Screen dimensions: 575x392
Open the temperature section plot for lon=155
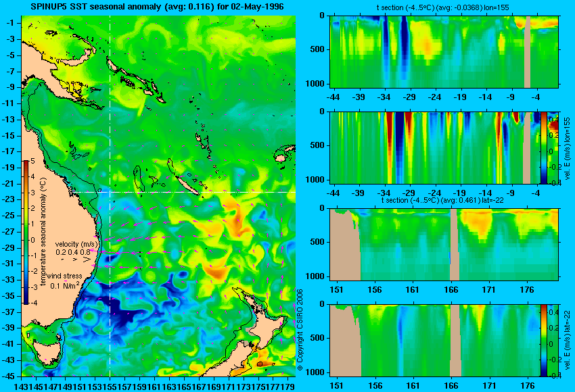[444, 51]
